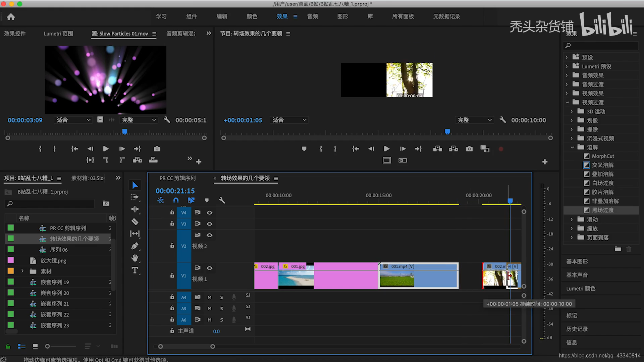Play the Program monitor sequence
Image resolution: width=644 pixels, height=362 pixels.
[386, 149]
